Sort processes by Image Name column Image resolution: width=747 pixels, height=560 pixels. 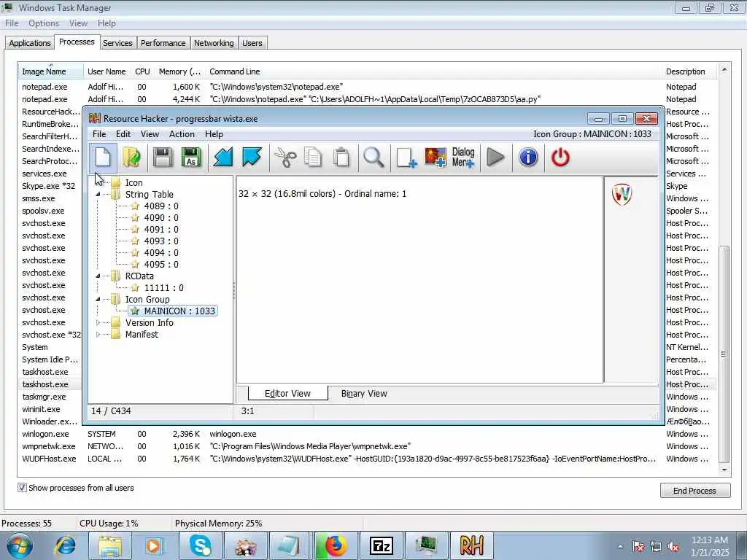[x=50, y=71]
